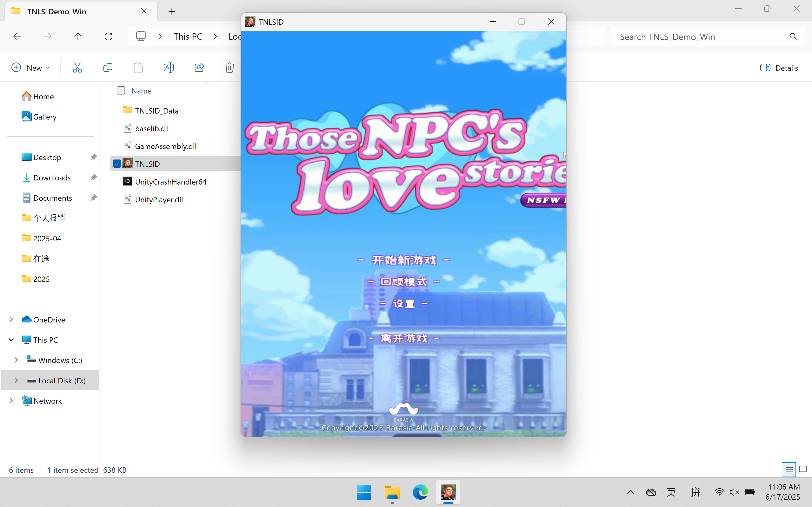
Task: Open the Downloads quick access folder
Action: 46,177
